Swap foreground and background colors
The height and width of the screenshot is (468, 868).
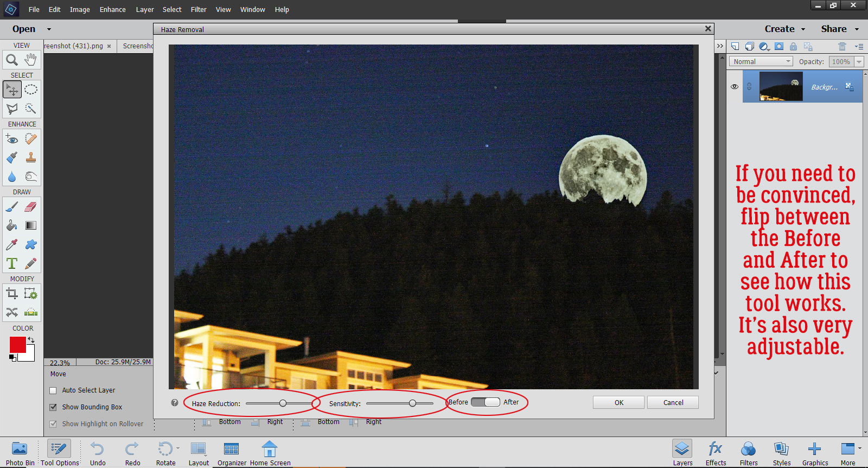31,340
